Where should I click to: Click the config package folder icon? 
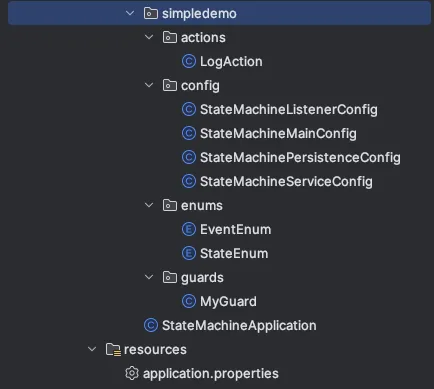pyautogui.click(x=170, y=85)
